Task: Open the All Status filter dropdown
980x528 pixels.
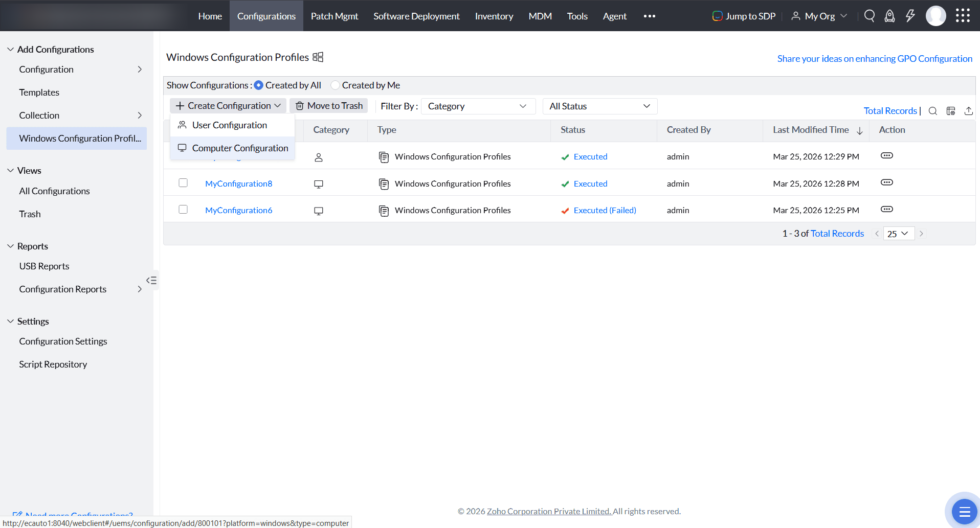Action: coord(599,106)
